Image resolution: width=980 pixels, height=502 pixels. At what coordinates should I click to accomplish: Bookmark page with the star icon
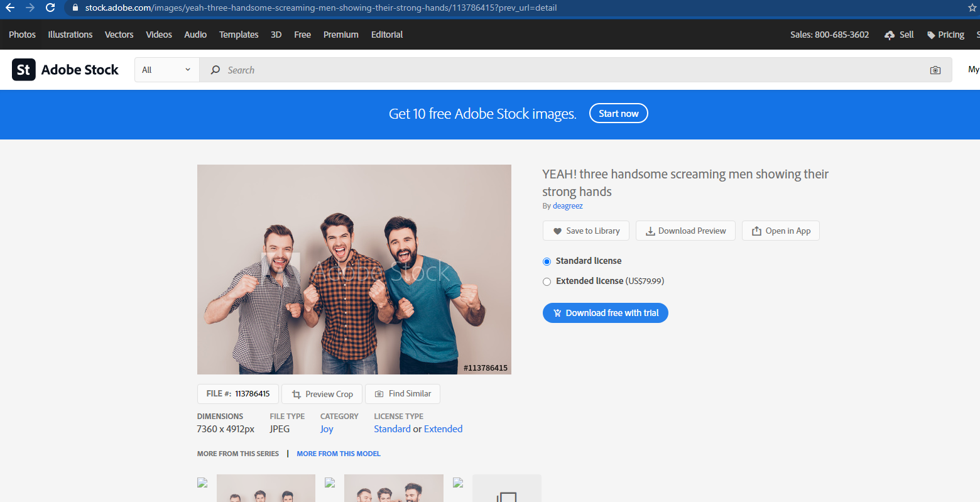tap(972, 8)
